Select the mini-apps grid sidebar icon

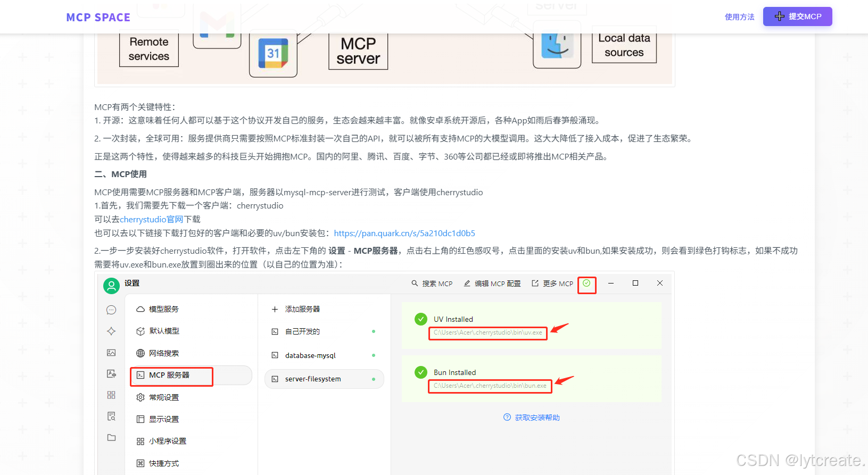(x=111, y=395)
